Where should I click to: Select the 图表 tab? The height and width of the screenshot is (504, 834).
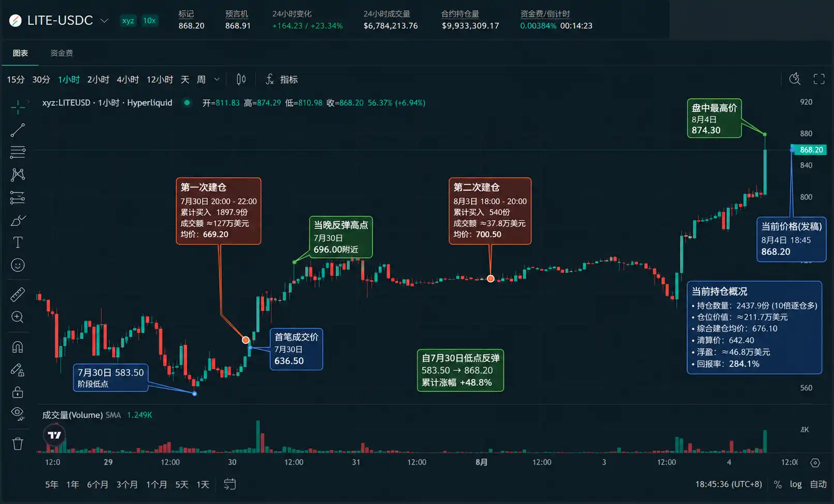pos(20,53)
